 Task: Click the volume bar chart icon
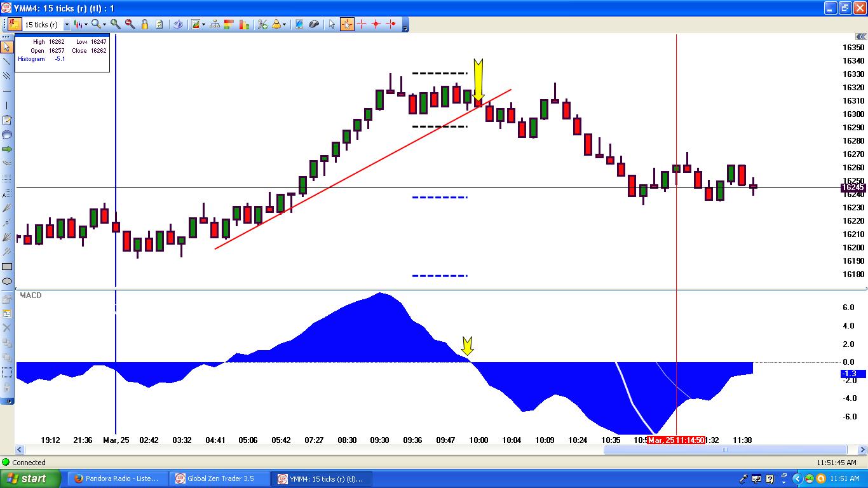click(x=244, y=25)
